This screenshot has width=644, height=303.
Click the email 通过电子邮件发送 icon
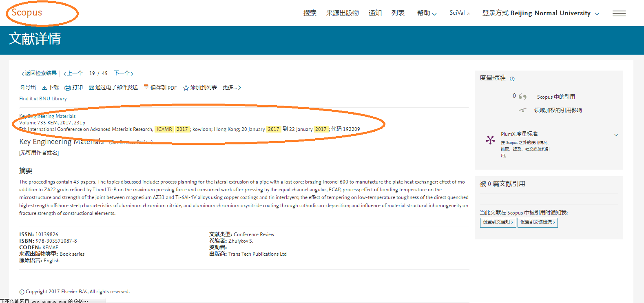pos(92,88)
